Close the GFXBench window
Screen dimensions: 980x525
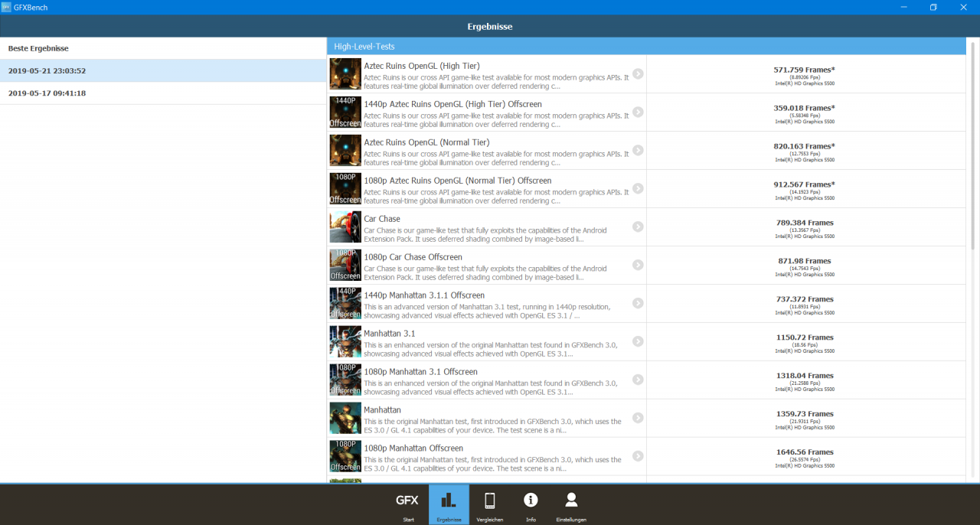(x=964, y=7)
